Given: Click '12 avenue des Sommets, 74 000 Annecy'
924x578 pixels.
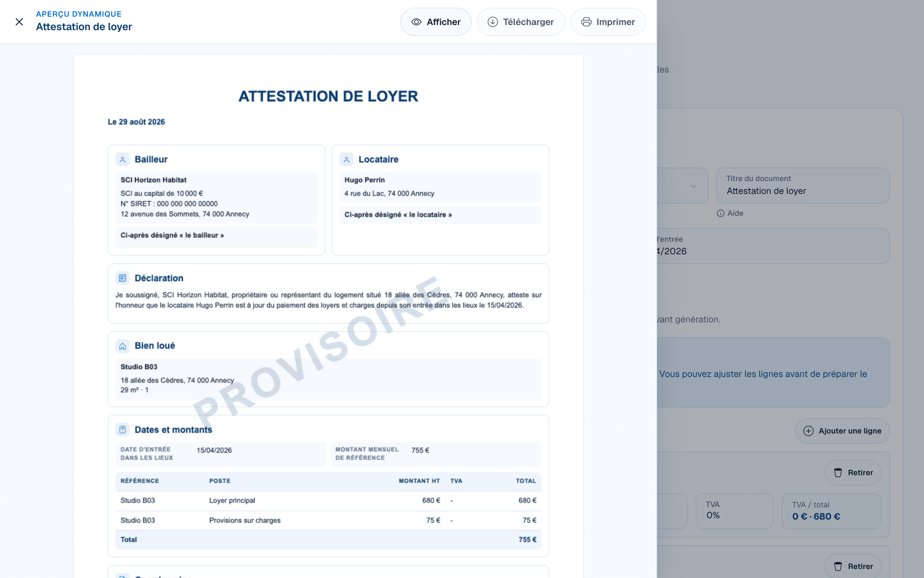Looking at the screenshot, I should [185, 214].
